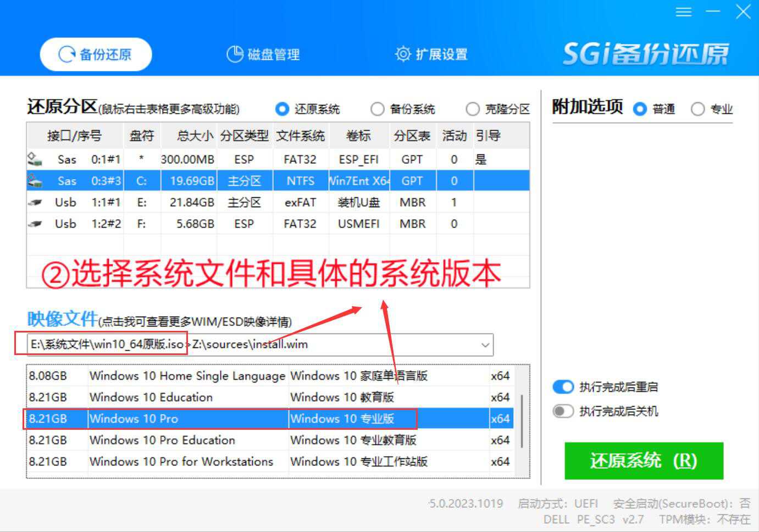
Task: Click the image list vertical scrollbar
Action: (x=521, y=420)
